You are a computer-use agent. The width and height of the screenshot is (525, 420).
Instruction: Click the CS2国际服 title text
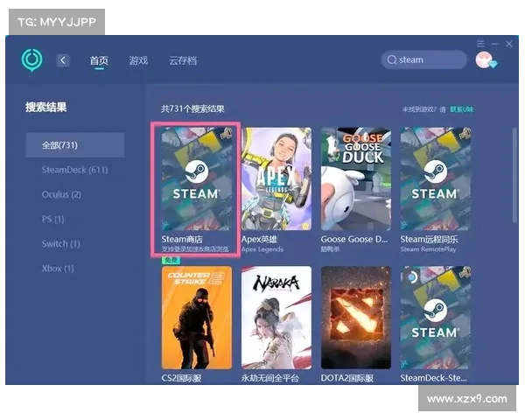click(x=181, y=379)
